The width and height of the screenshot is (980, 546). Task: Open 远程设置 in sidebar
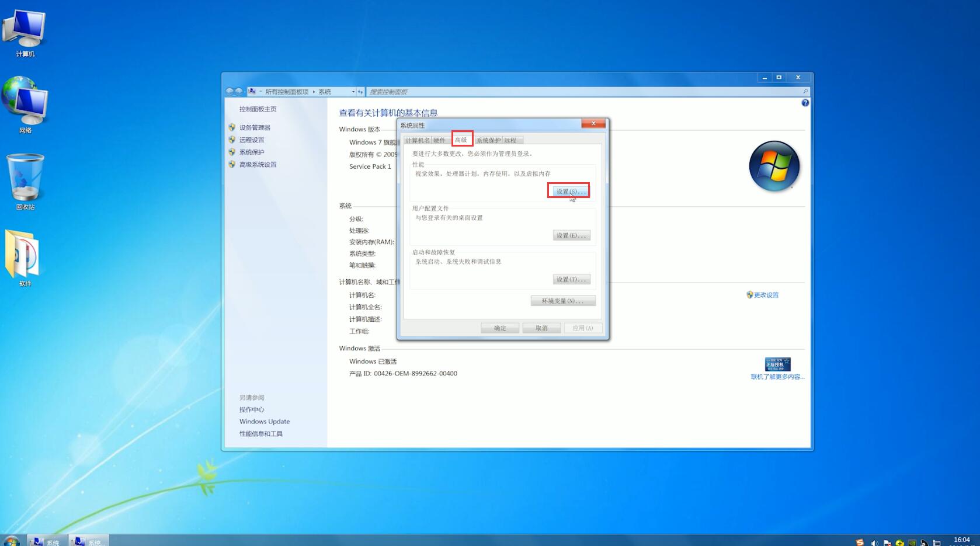click(252, 140)
